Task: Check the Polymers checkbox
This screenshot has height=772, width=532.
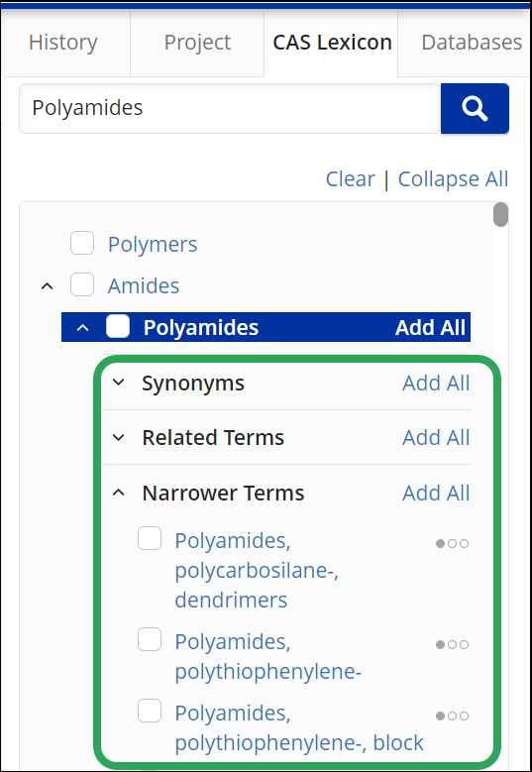Action: tap(82, 243)
